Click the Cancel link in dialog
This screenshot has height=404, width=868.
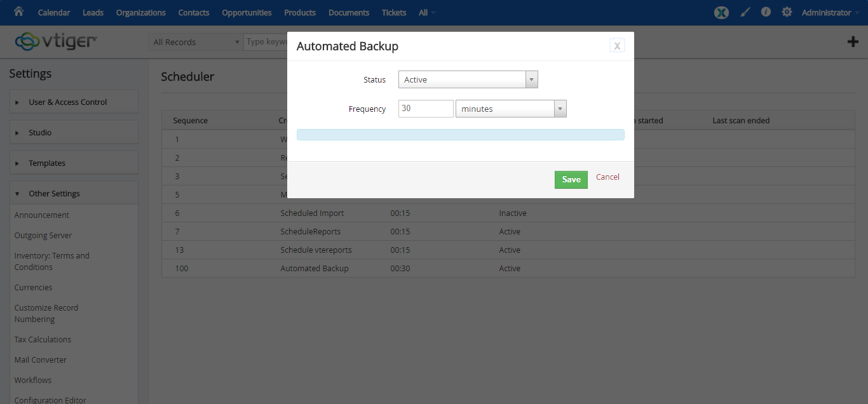point(607,177)
